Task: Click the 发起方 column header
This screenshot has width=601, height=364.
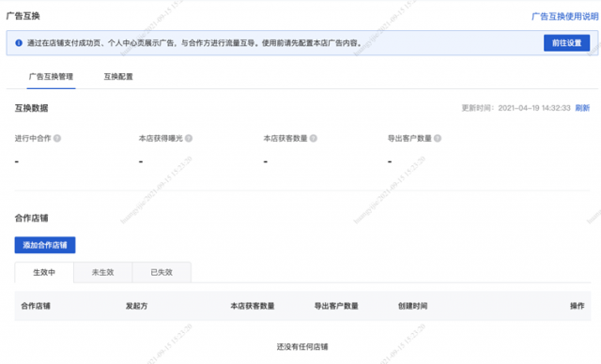Action: point(136,306)
